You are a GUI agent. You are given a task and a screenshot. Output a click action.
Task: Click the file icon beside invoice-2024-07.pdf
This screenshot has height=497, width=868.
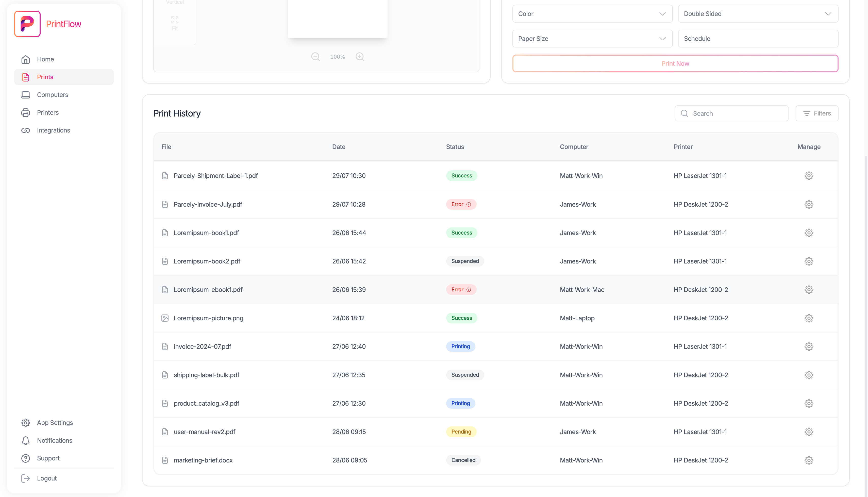pos(165,346)
